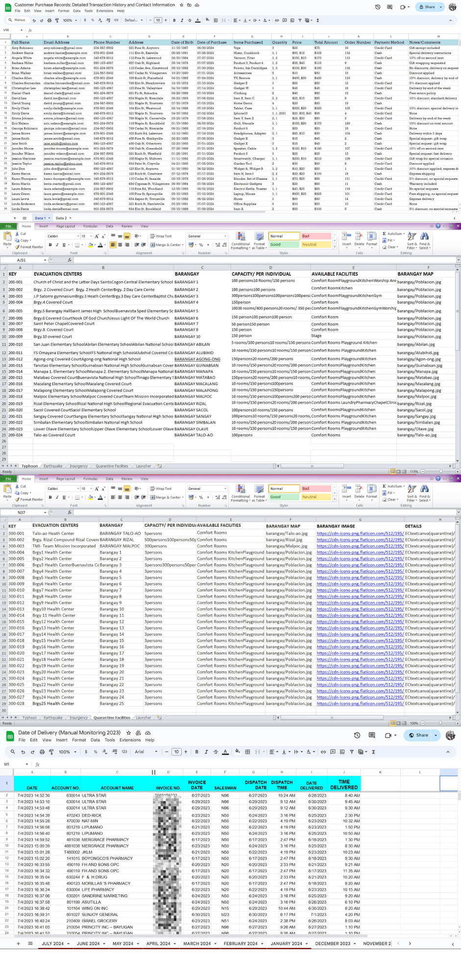
Task: Toggle bold in Date of Delivery toolbar
Action: pyautogui.click(x=197, y=752)
